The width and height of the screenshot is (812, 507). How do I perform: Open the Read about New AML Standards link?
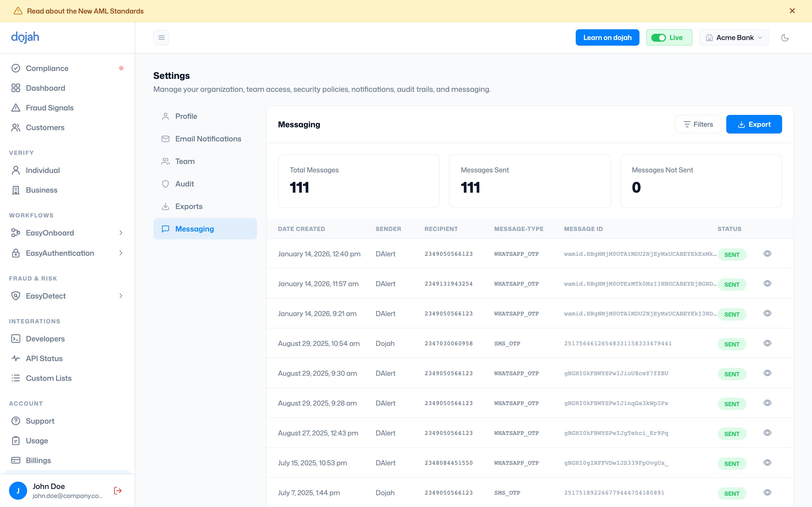point(85,11)
